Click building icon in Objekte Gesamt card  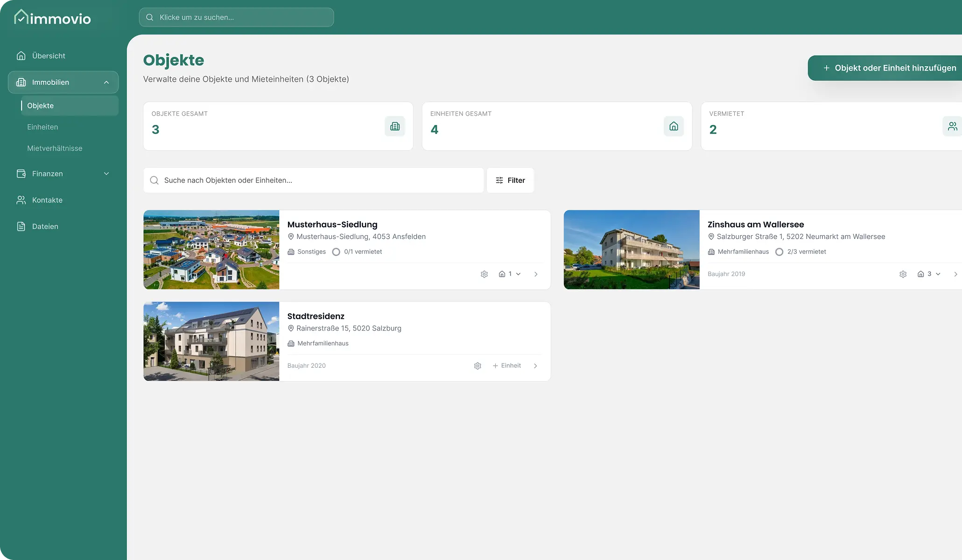coord(395,126)
